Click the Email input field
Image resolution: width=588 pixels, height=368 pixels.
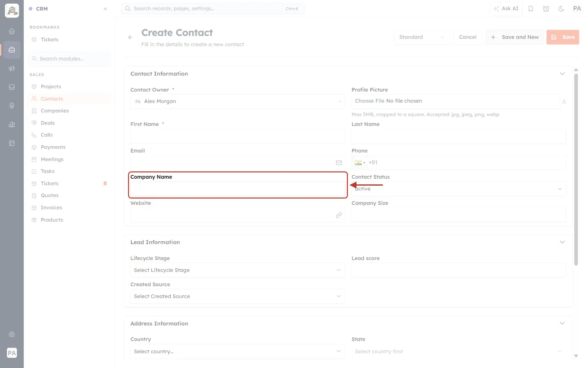pos(238,163)
